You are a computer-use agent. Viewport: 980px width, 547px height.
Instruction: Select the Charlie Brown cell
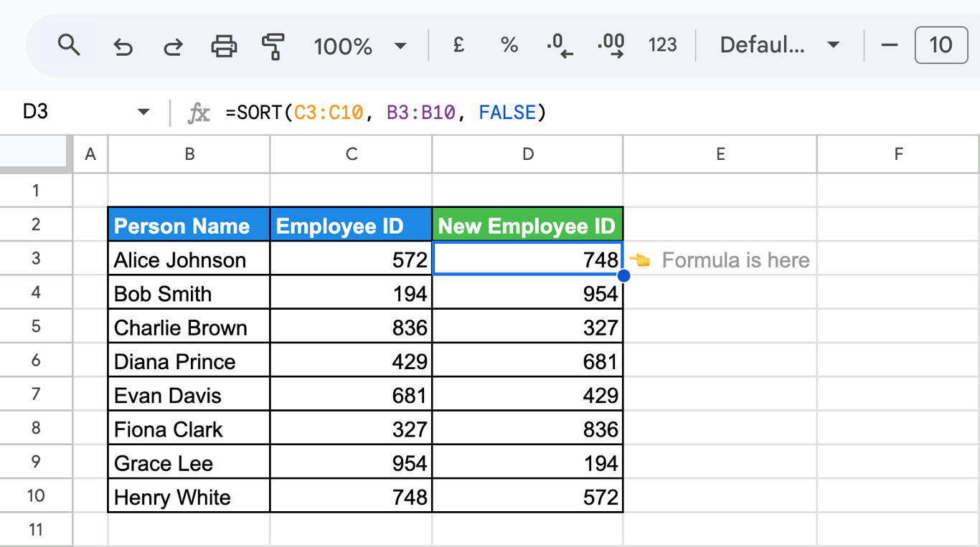coord(189,327)
